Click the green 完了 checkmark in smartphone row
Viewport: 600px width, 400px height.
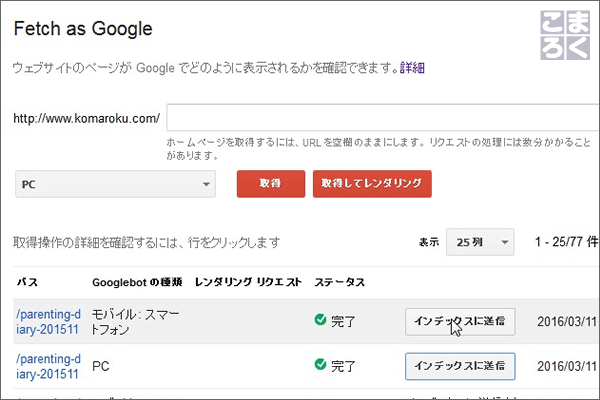(x=320, y=320)
